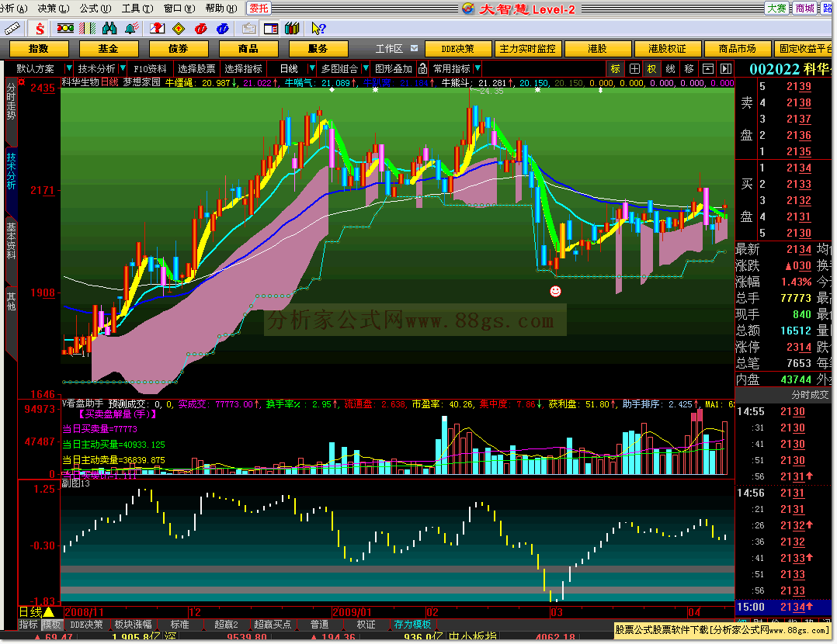Click the alarm bell alert icon
The image size is (837, 644).
pyautogui.click(x=131, y=28)
